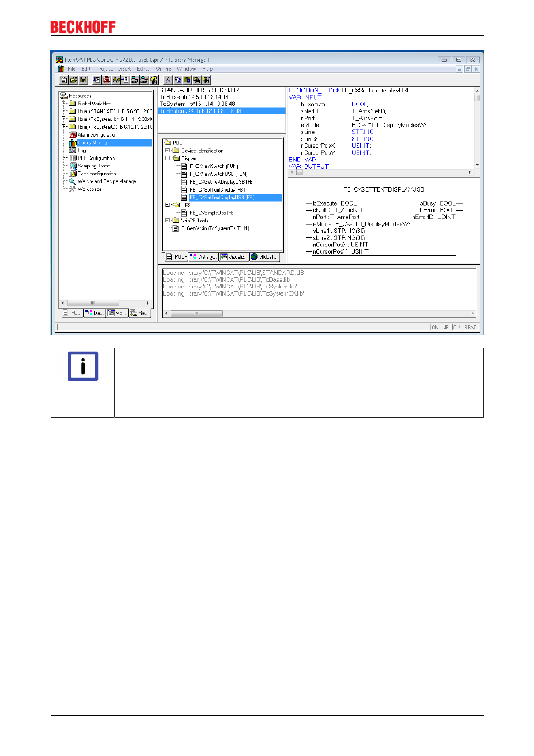The width and height of the screenshot is (534, 756).
Task: Switch to library Data types tab
Action: (203, 257)
